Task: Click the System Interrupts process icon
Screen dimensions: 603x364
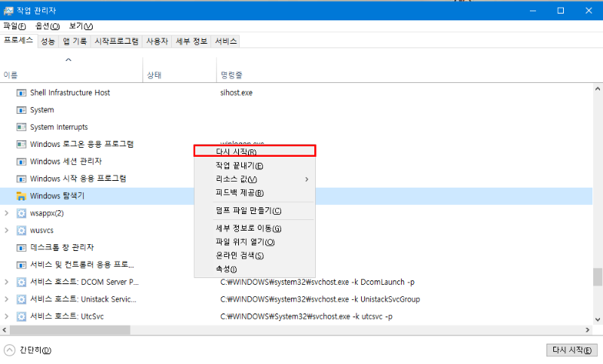Action: point(22,127)
